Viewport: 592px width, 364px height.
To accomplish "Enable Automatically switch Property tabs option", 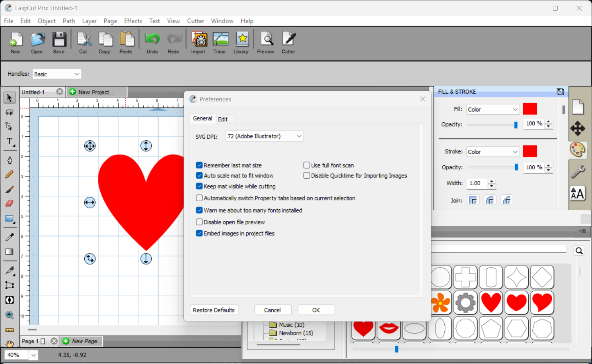I will tap(199, 198).
